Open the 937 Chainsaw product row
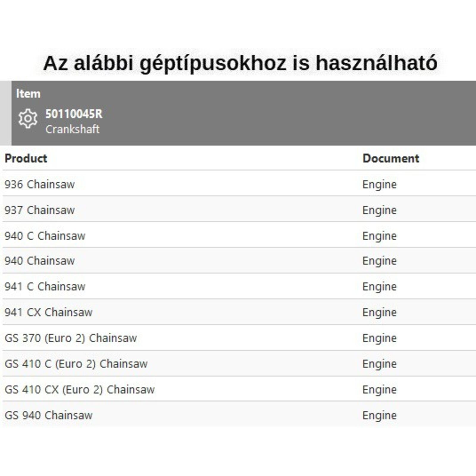 tap(40, 210)
